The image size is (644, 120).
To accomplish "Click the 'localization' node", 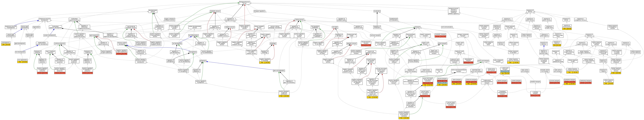I will tap(377, 11).
